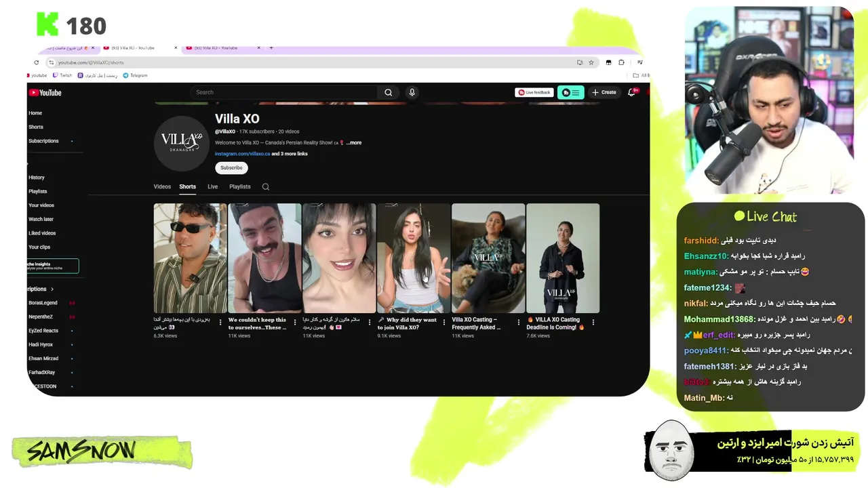The width and height of the screenshot is (868, 488).
Task: Click the '17K subscribers' text
Action: (x=257, y=131)
